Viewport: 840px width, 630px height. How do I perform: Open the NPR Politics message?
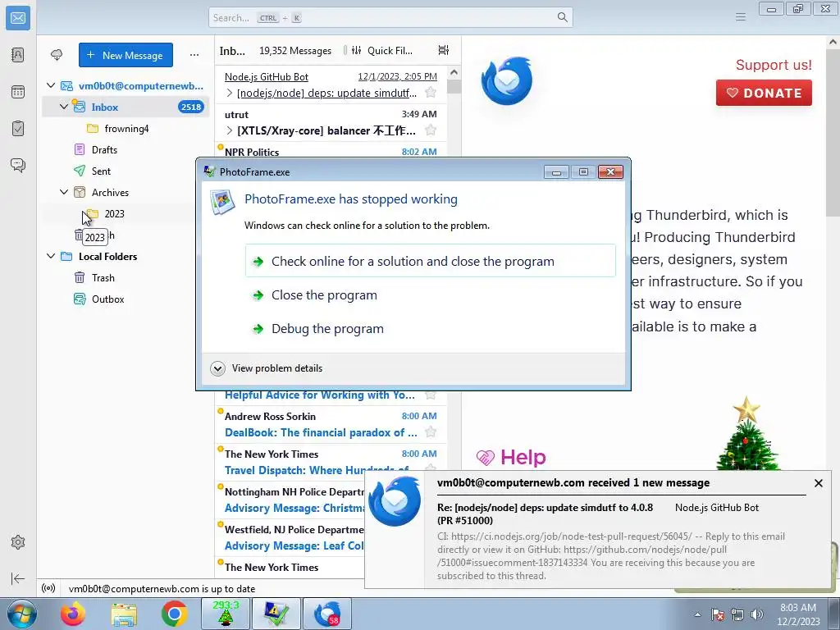click(331, 151)
